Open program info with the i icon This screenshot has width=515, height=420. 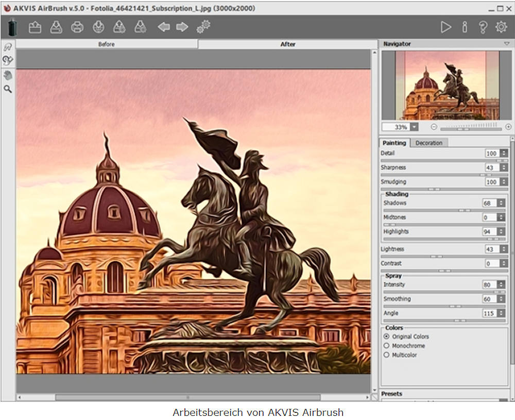[465, 27]
